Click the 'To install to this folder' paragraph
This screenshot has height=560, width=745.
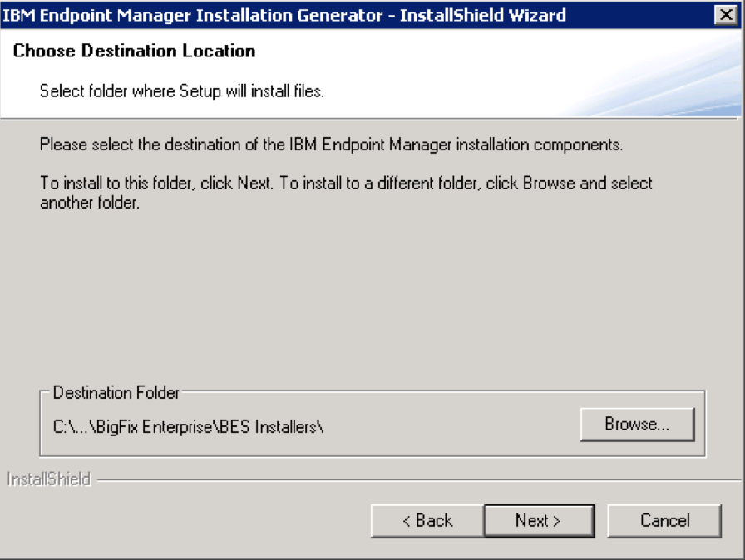346,183
